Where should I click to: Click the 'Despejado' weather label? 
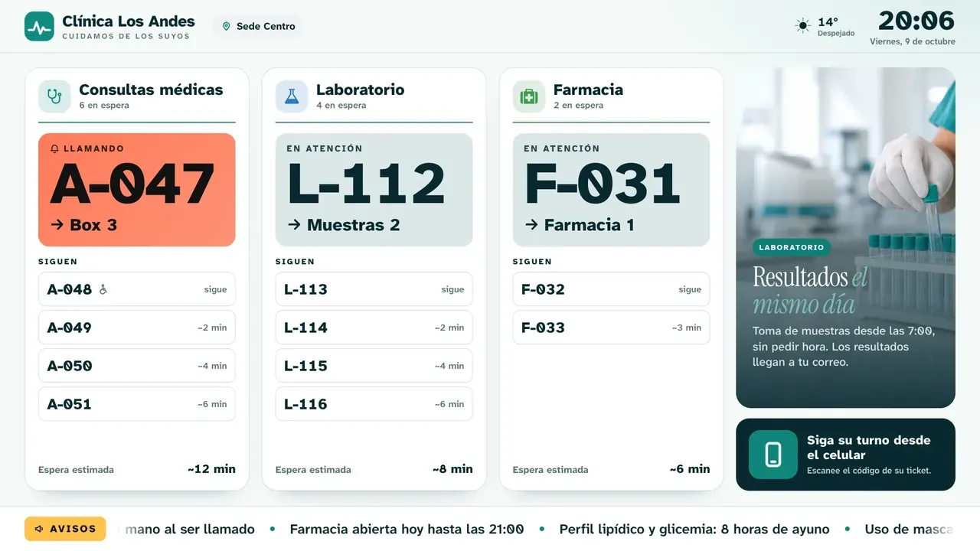(836, 34)
